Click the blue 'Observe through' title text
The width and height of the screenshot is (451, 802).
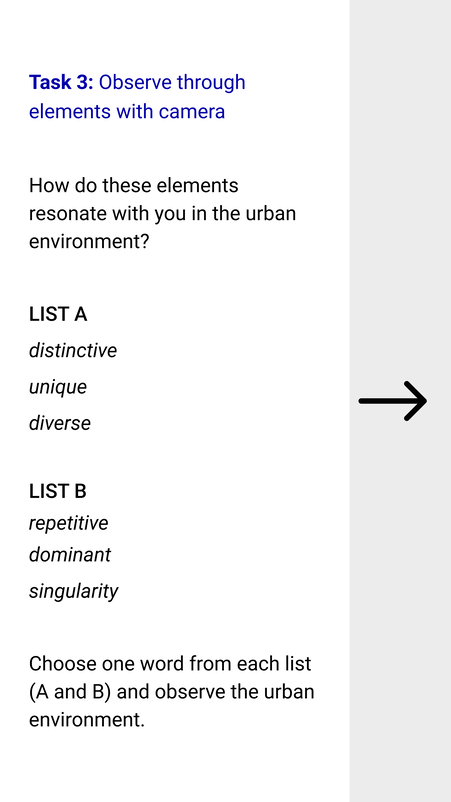pos(172,82)
